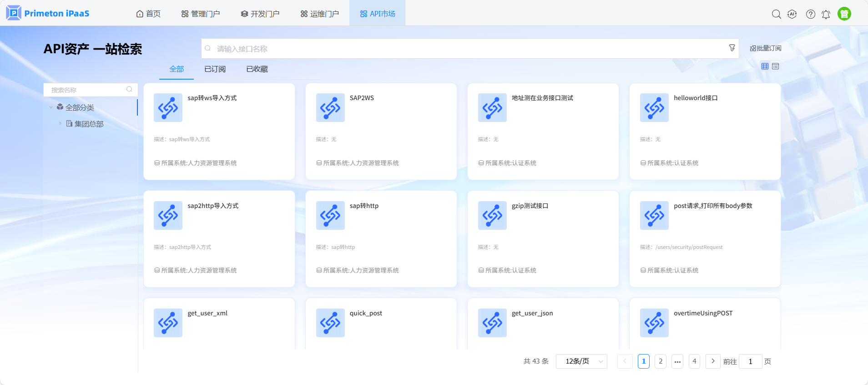Open the help question mark icon
Screen dimensions: 868x385
810,14
